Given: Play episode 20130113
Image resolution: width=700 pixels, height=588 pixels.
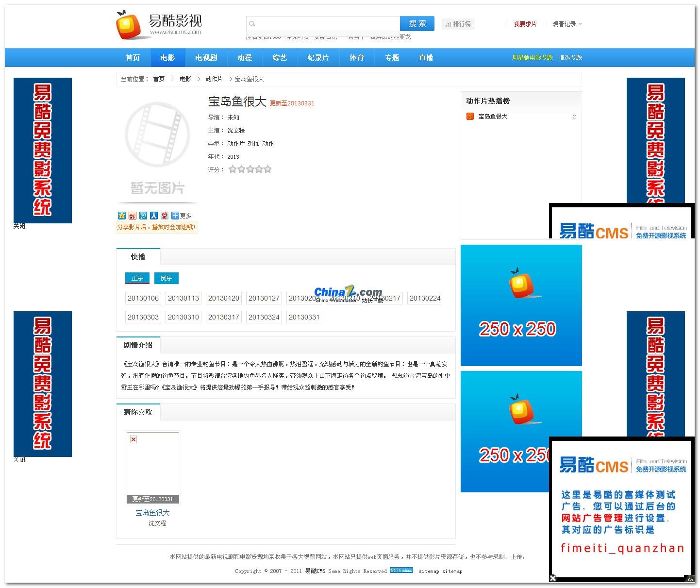Looking at the screenshot, I should click(x=183, y=298).
